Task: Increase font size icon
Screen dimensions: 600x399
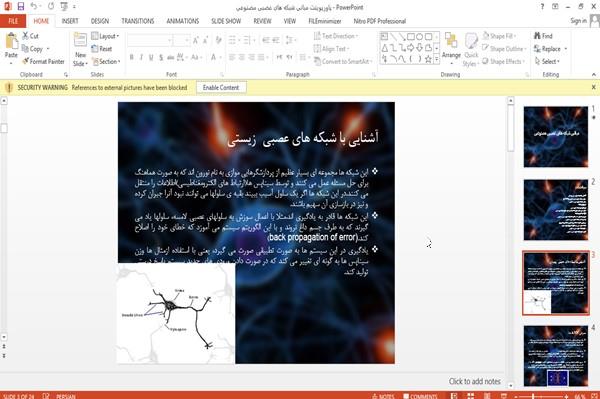Action: [x=196, y=40]
